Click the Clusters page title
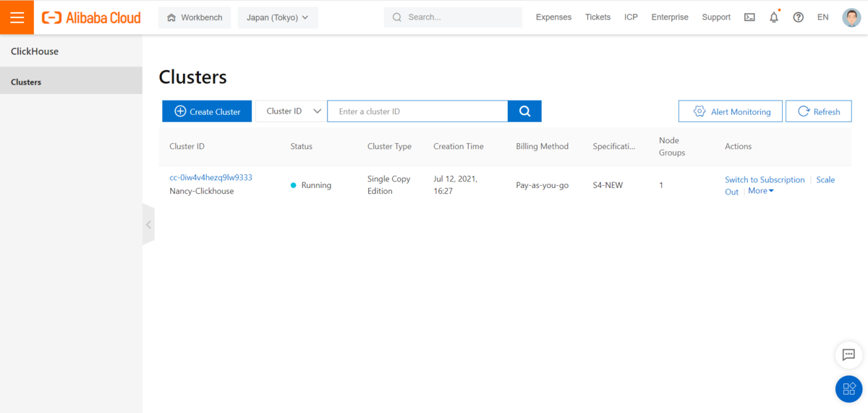 (192, 77)
